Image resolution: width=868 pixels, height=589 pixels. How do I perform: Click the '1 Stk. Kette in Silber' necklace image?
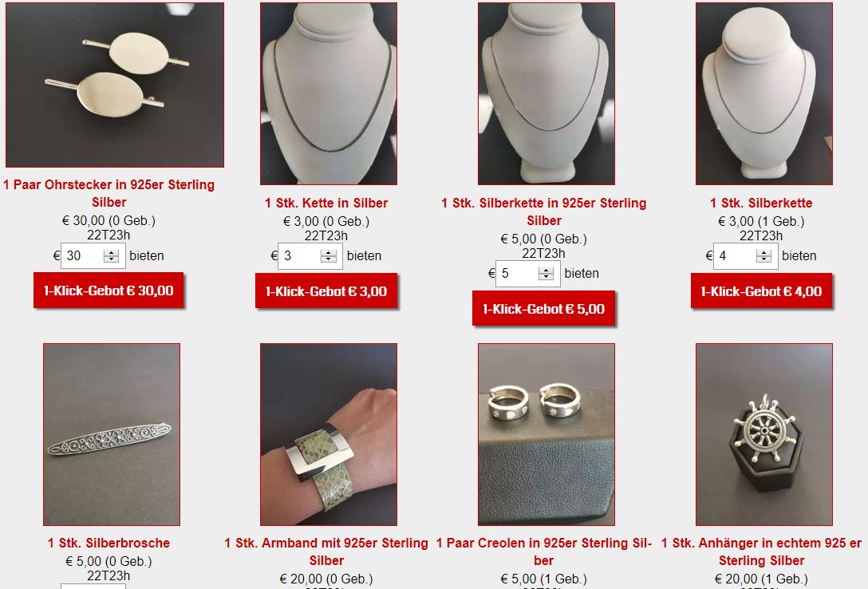tap(329, 93)
